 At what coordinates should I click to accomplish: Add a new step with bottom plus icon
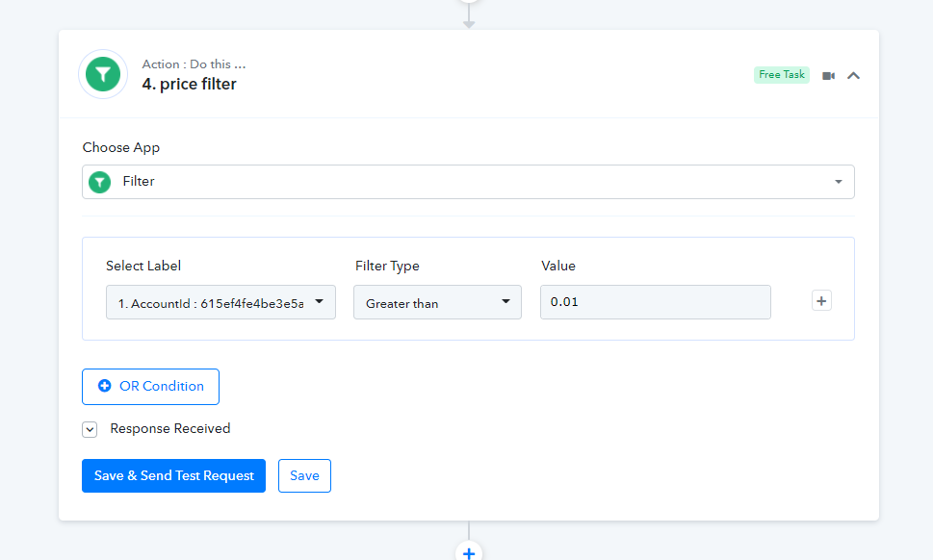tap(469, 552)
